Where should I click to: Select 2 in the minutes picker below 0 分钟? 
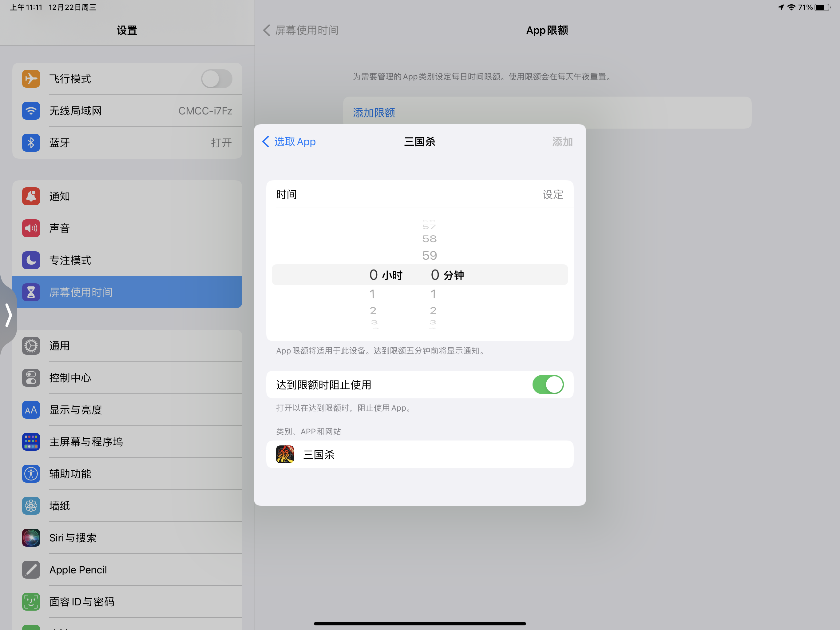point(433,310)
